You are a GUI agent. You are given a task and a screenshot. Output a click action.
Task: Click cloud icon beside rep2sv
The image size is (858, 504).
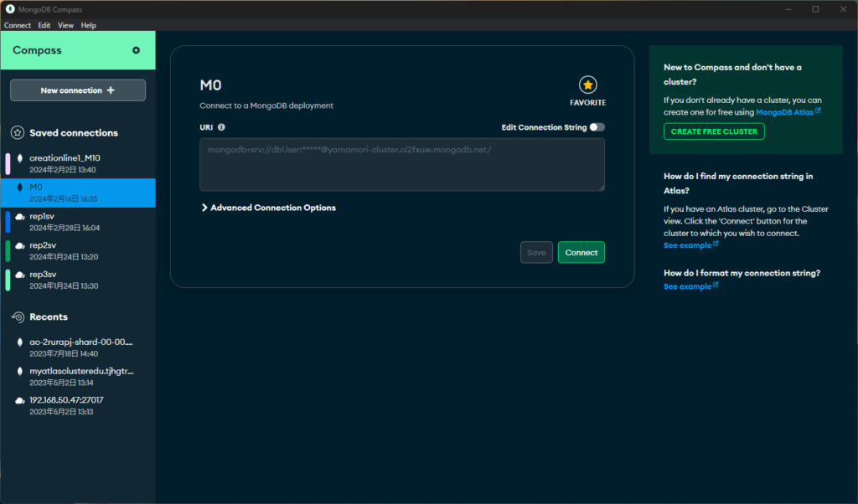20,245
